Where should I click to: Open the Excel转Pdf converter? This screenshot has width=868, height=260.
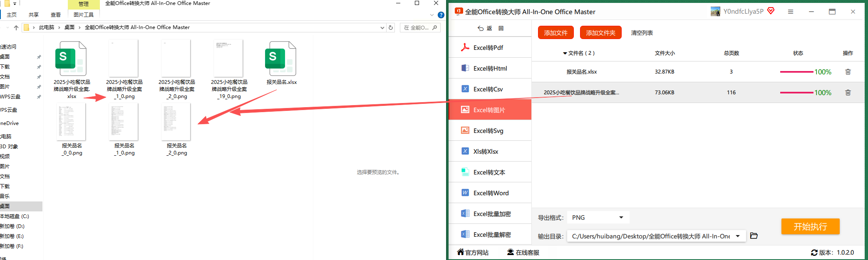(490, 47)
